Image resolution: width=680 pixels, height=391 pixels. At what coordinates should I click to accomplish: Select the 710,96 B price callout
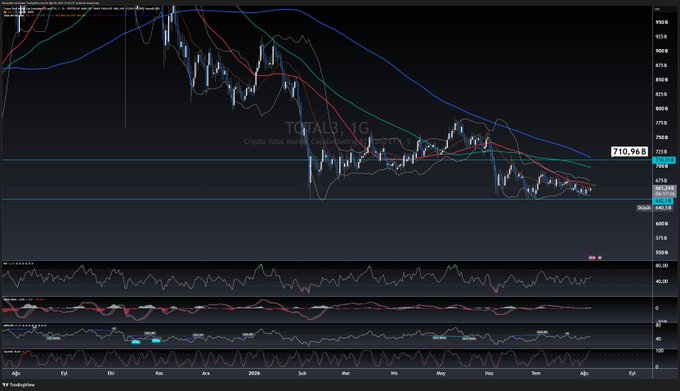629,151
